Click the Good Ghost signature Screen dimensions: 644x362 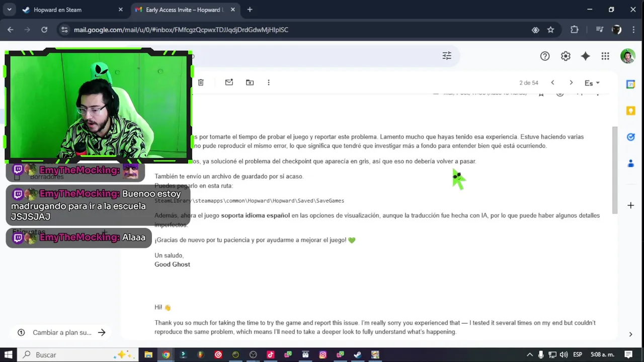point(172,264)
